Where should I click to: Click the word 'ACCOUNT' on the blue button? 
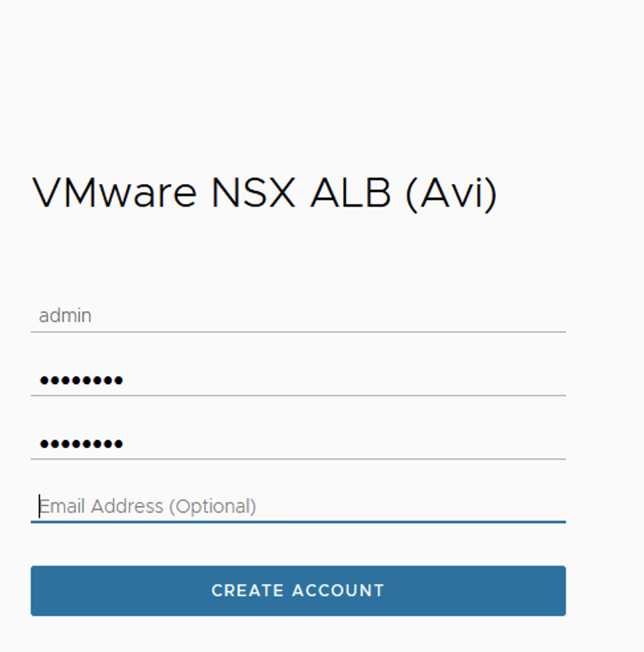click(339, 590)
